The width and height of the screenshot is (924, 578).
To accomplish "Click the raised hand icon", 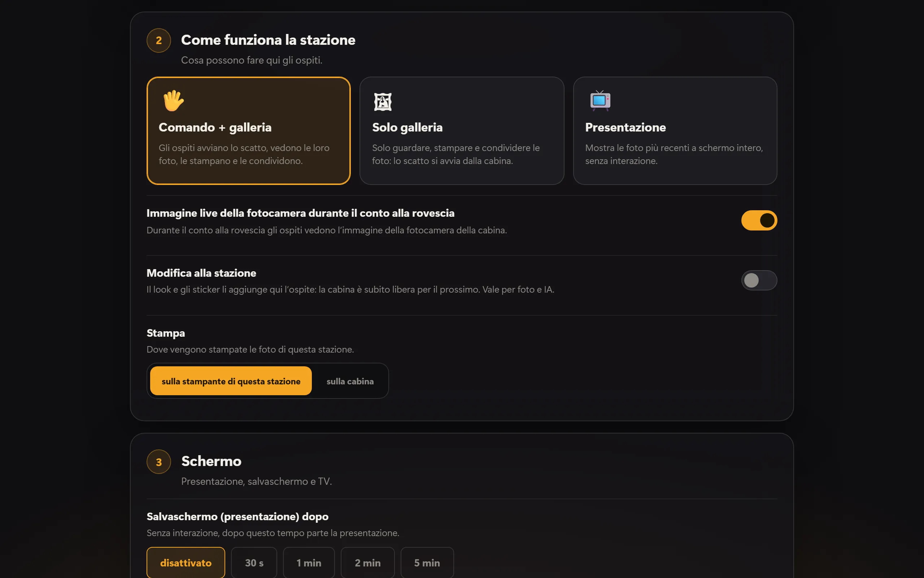I will 173,101.
